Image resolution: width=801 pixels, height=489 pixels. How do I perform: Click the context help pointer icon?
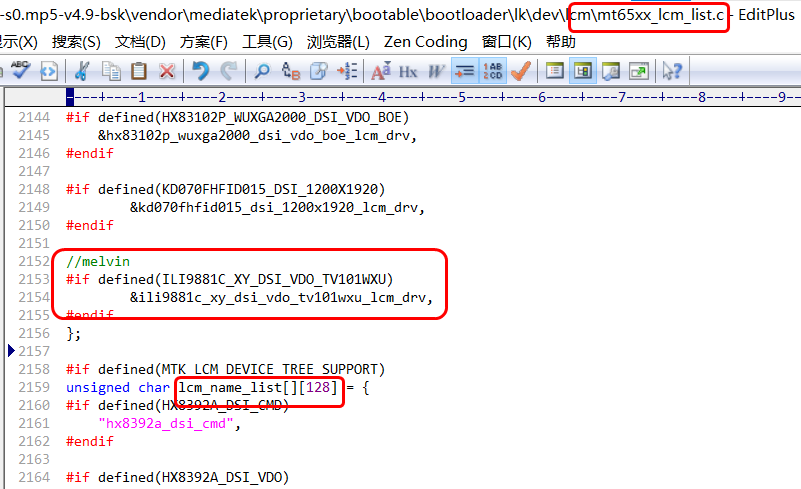click(673, 70)
